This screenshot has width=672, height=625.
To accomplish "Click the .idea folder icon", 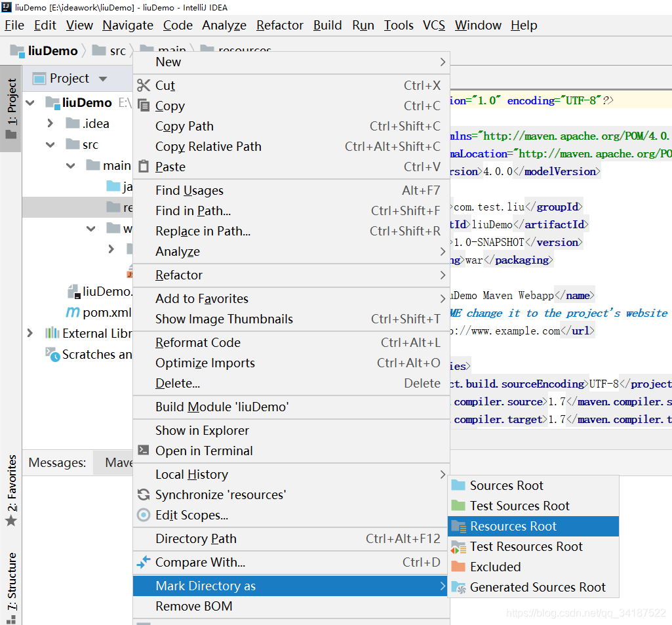I will 73,123.
